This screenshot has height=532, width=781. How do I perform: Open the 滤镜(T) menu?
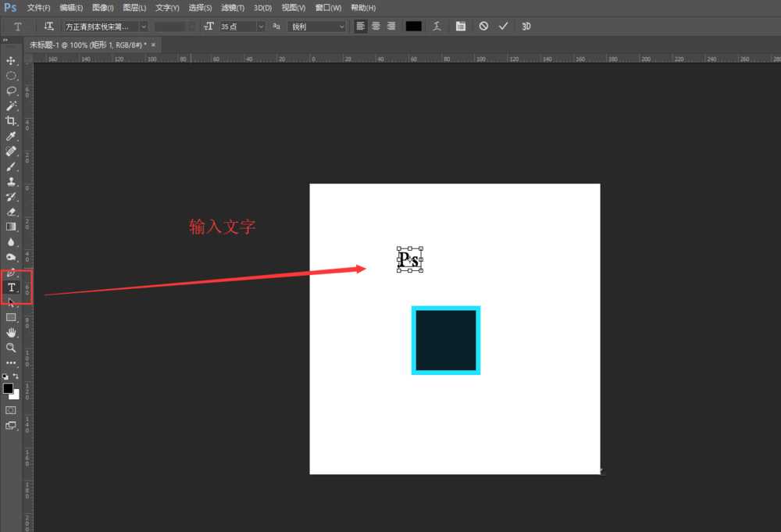pos(232,7)
